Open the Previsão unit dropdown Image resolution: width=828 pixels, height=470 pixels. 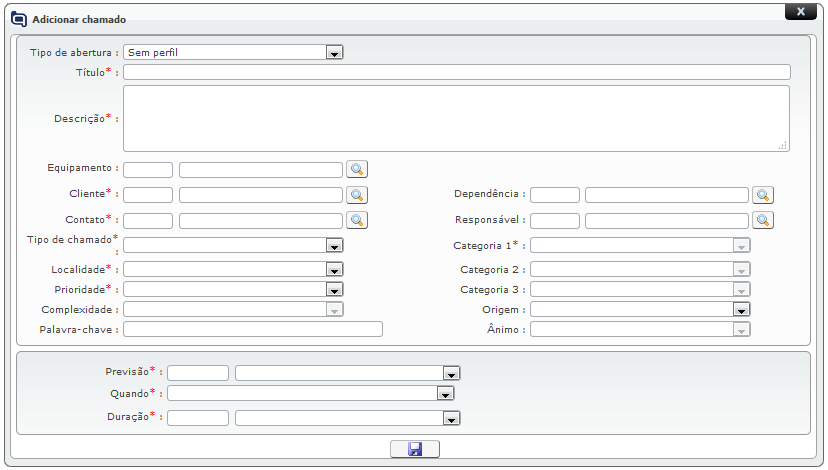(347, 373)
